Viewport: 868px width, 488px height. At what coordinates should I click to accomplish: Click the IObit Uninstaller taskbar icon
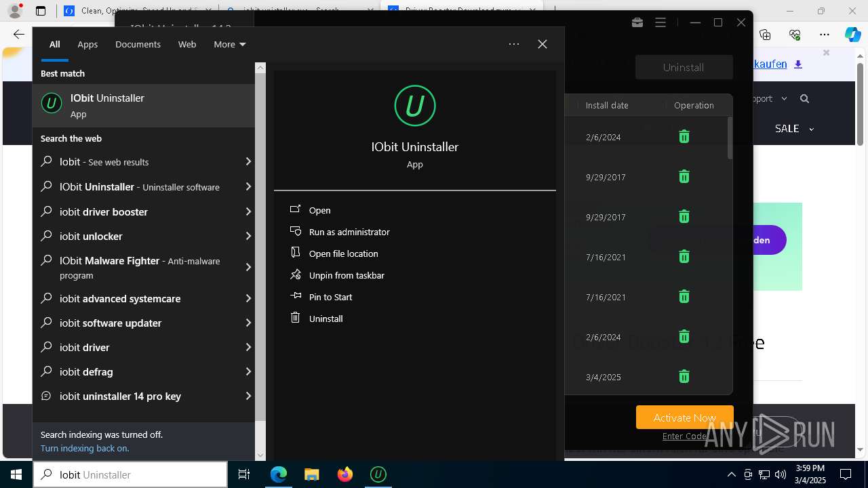tap(378, 474)
